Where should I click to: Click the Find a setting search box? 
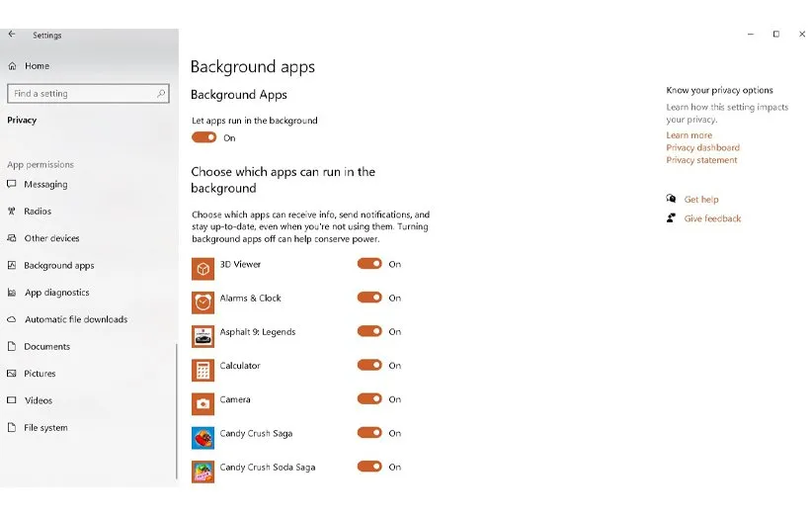click(82, 94)
